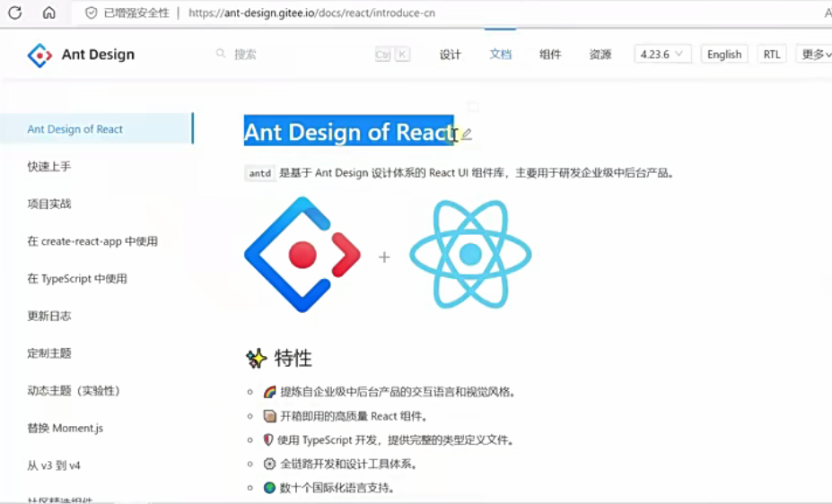Click the shield icon beside TypeScript feature

click(268, 439)
